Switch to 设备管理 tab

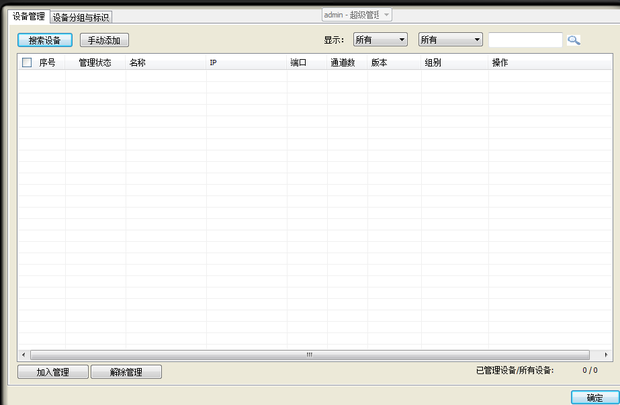[x=29, y=16]
